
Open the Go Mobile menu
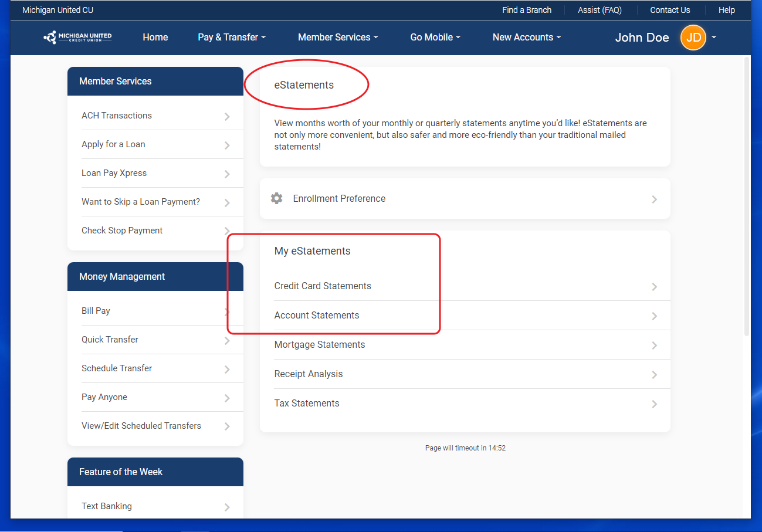435,37
